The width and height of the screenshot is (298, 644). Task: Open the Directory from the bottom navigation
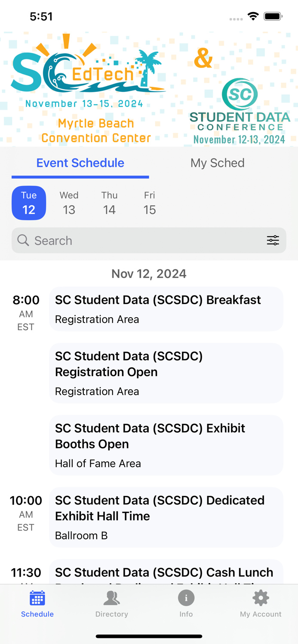(111, 603)
